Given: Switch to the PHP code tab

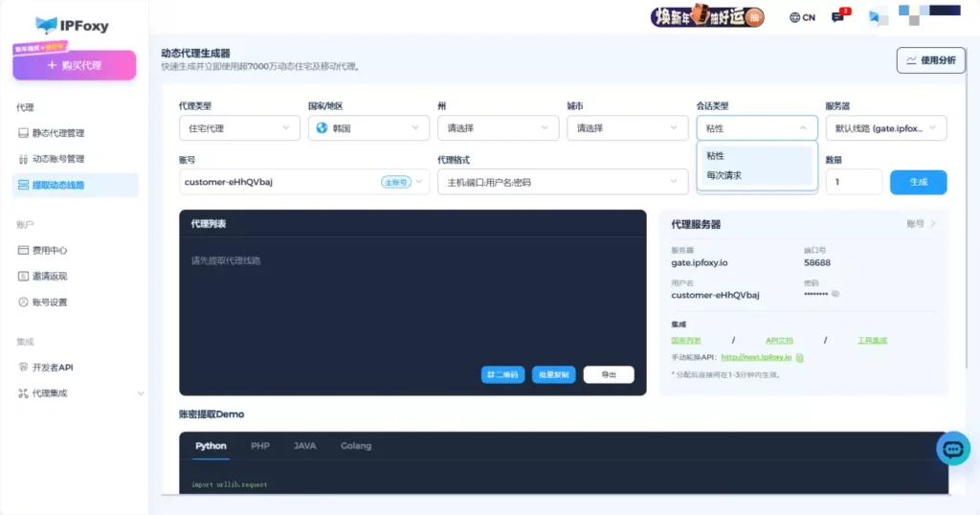Looking at the screenshot, I should (x=260, y=446).
